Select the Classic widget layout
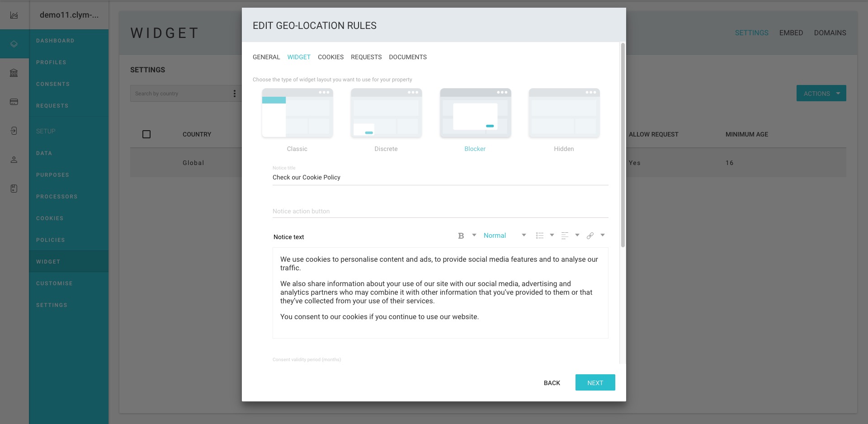The height and width of the screenshot is (424, 868). (x=297, y=120)
